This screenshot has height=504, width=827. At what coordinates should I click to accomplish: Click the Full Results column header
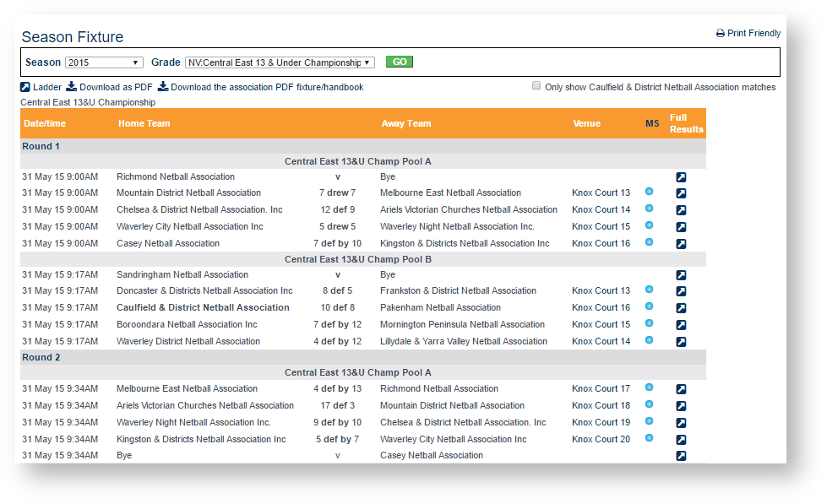click(686, 123)
